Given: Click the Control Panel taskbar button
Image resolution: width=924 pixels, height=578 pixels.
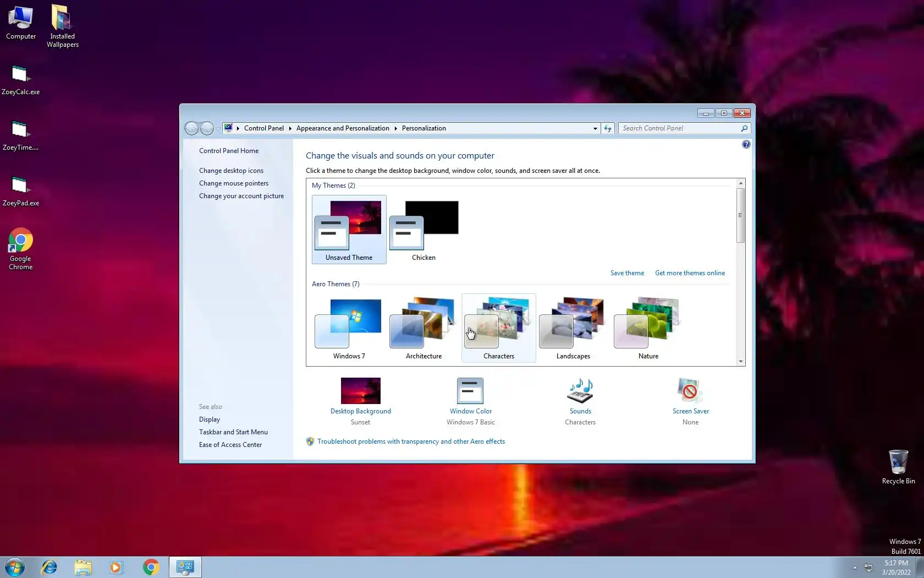Looking at the screenshot, I should (185, 567).
